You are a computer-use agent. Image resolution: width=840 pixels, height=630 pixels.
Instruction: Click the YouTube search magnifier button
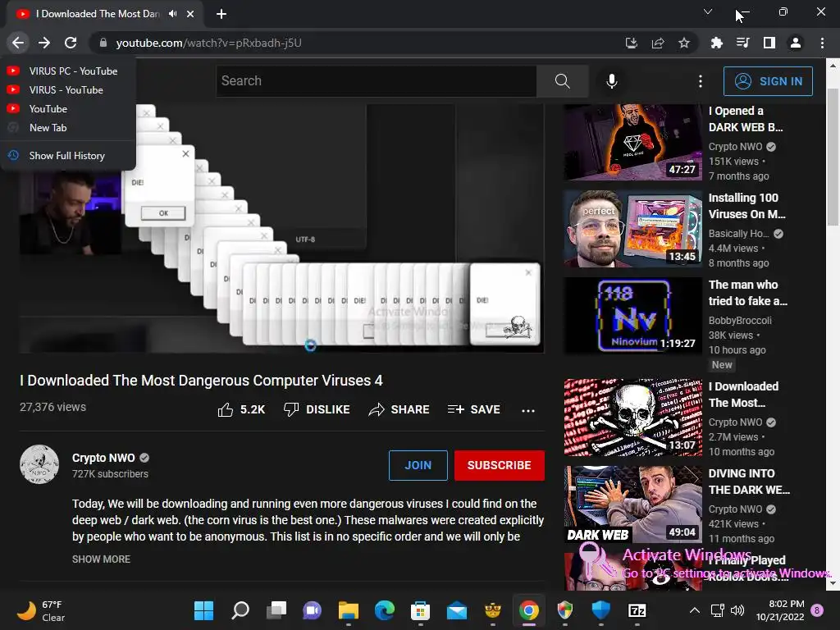pyautogui.click(x=562, y=81)
